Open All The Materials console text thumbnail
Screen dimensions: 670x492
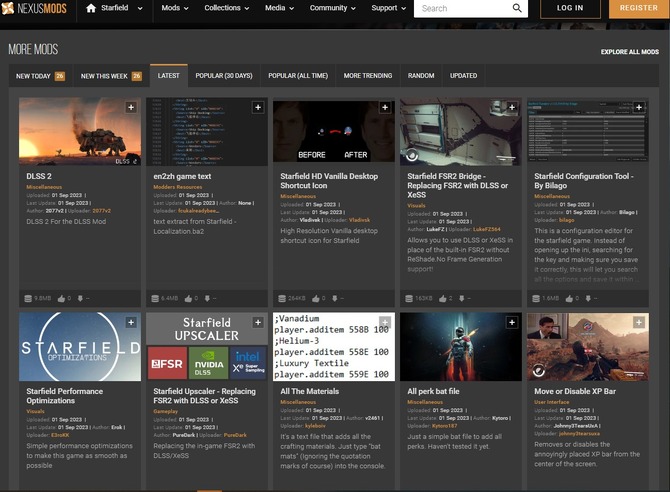click(334, 347)
